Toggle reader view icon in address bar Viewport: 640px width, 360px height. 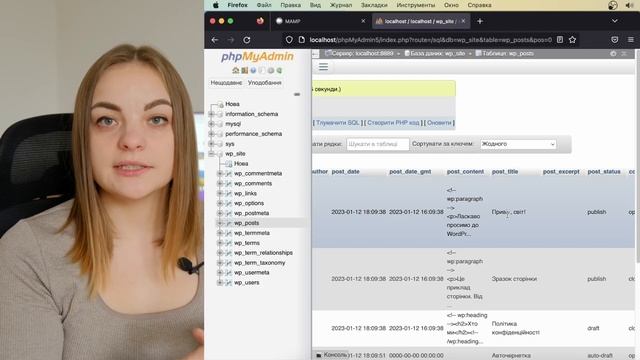pyautogui.click(x=560, y=40)
